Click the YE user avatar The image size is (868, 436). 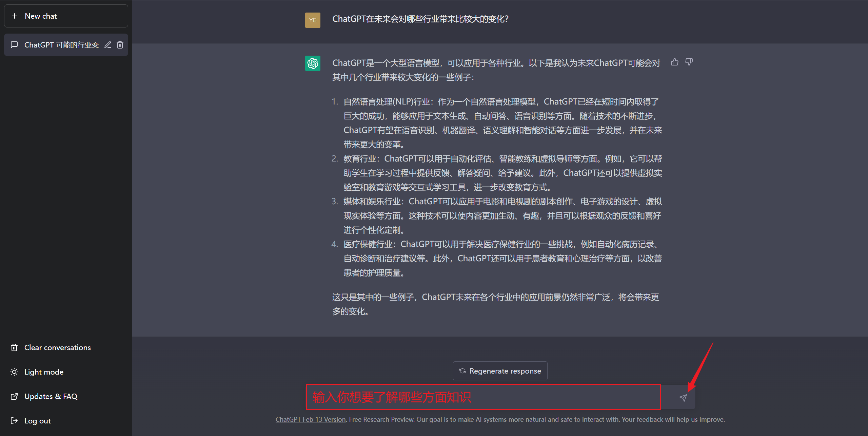pyautogui.click(x=313, y=20)
